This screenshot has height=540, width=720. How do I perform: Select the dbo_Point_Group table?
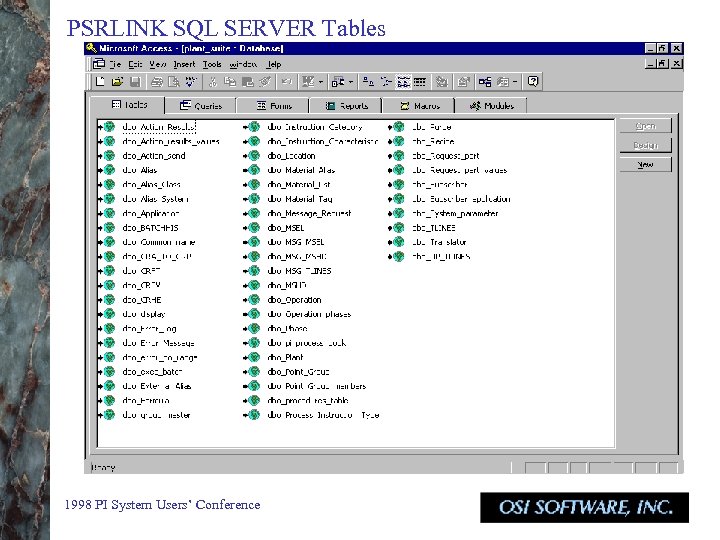(x=298, y=371)
